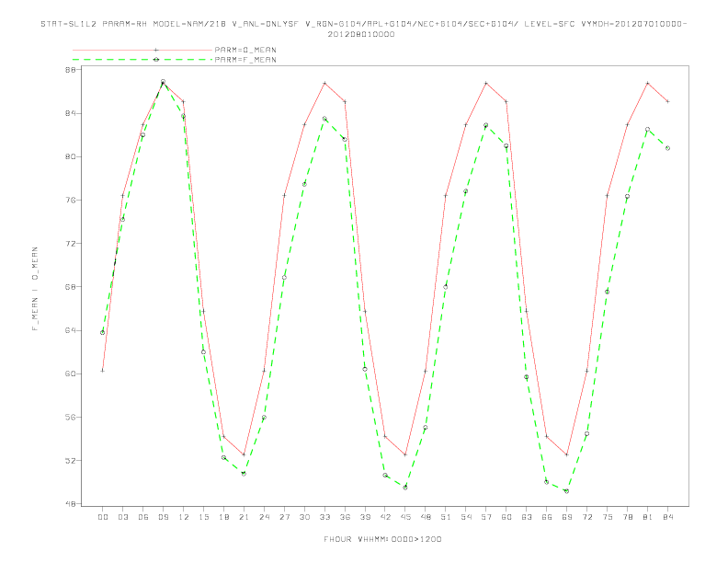This screenshot has width=728, height=563.
Task: Click x-axis tick label 72
Action: 586,517
